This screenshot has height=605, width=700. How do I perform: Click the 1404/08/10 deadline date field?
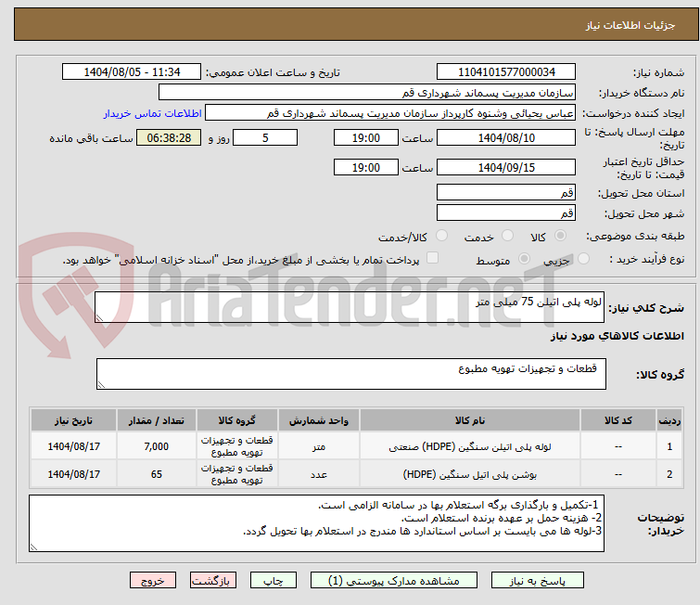(506, 137)
